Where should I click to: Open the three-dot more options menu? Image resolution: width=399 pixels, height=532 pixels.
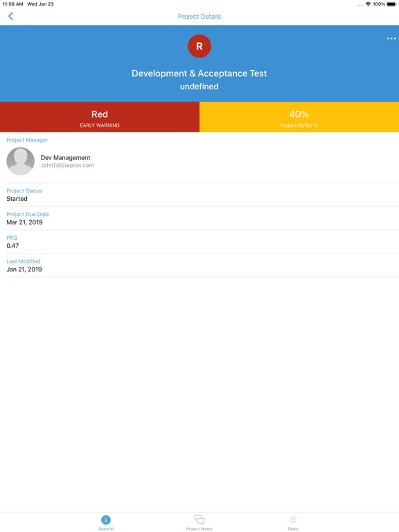(x=391, y=39)
